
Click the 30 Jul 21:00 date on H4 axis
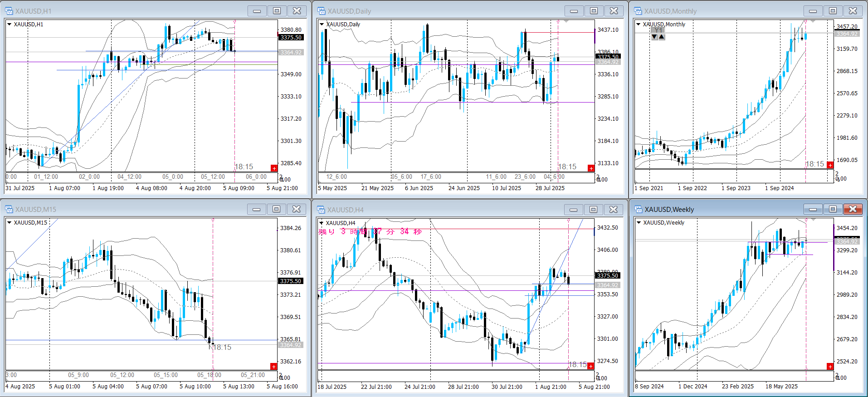click(507, 387)
